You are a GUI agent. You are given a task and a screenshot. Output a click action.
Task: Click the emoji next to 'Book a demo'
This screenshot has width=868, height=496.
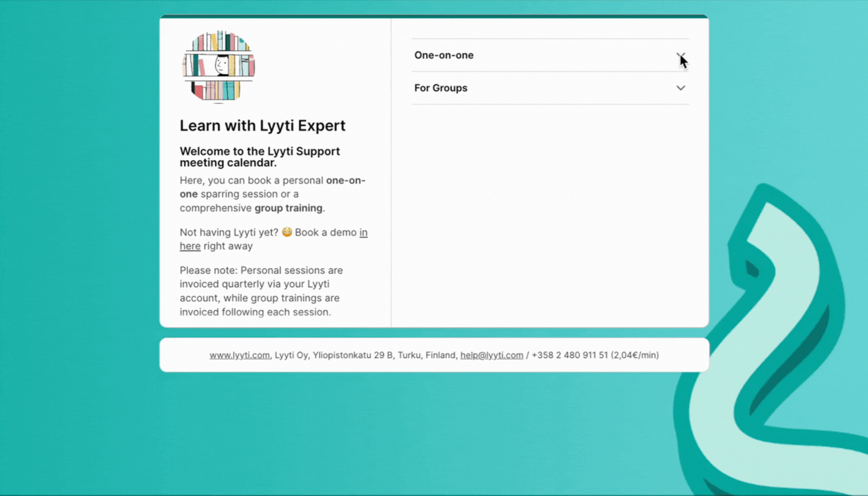287,232
